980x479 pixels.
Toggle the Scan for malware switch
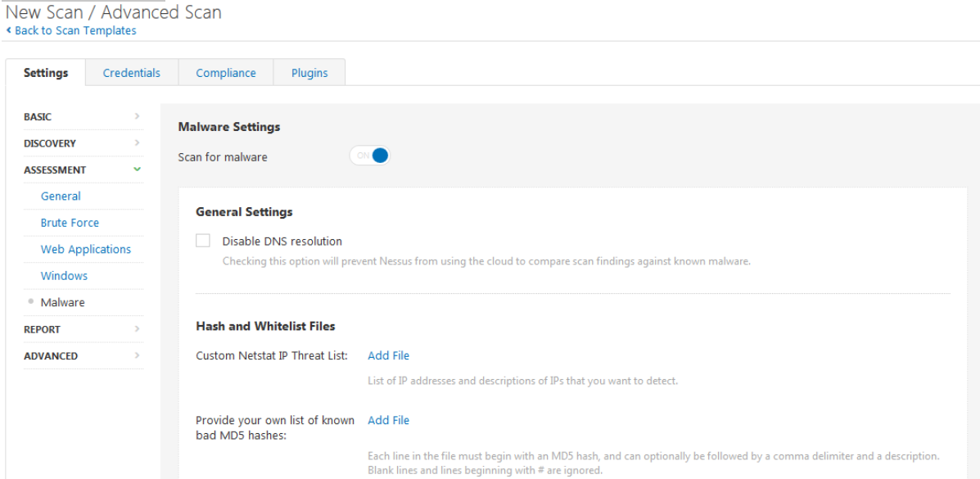click(369, 156)
